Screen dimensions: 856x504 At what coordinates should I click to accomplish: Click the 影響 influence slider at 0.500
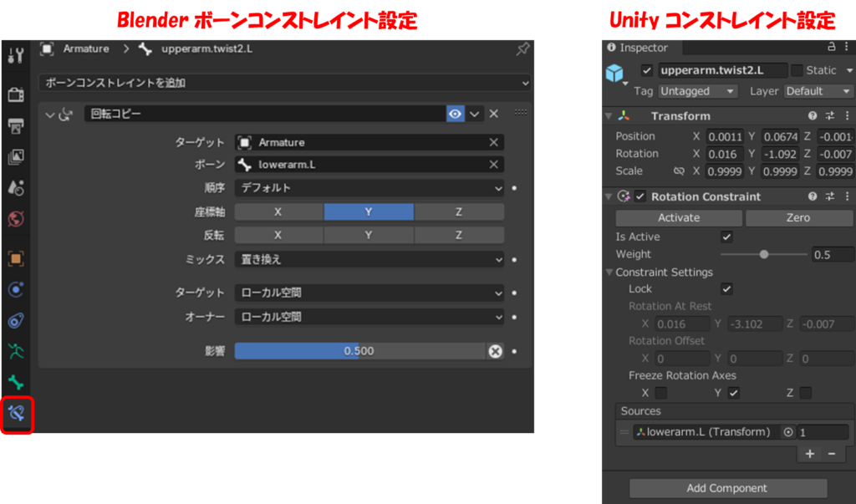(359, 351)
